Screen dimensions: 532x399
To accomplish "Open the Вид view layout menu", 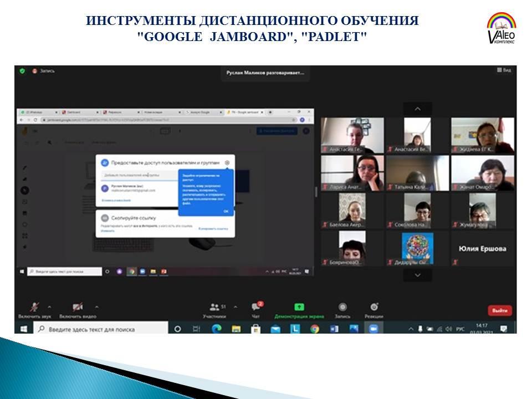I will click(504, 70).
